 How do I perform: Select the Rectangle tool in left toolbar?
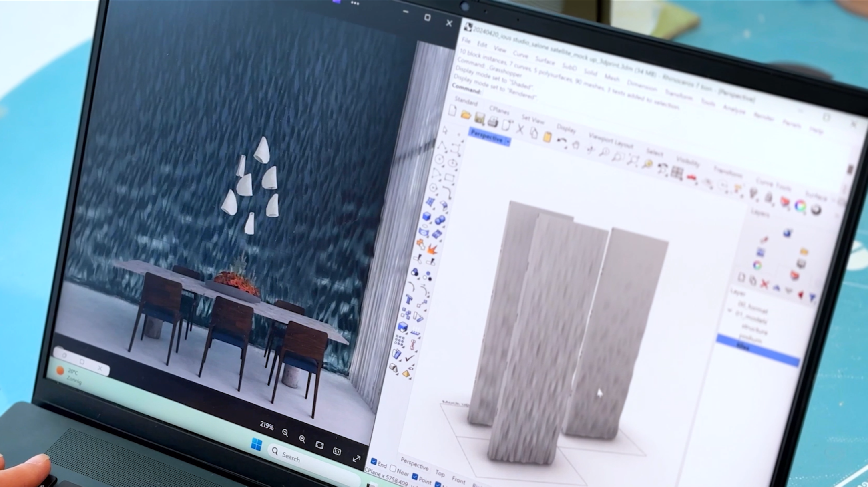click(x=450, y=177)
